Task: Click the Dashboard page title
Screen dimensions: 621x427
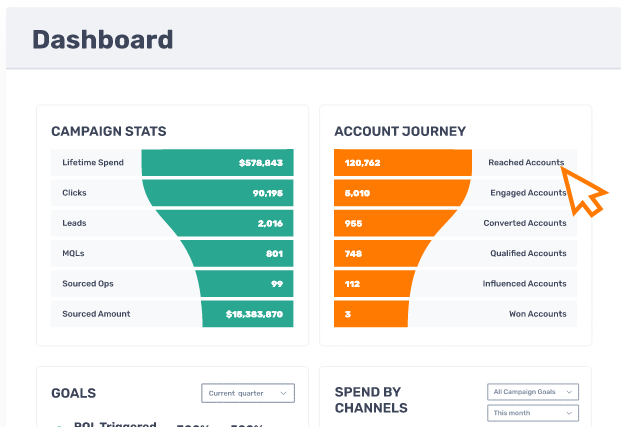Action: 103,40
